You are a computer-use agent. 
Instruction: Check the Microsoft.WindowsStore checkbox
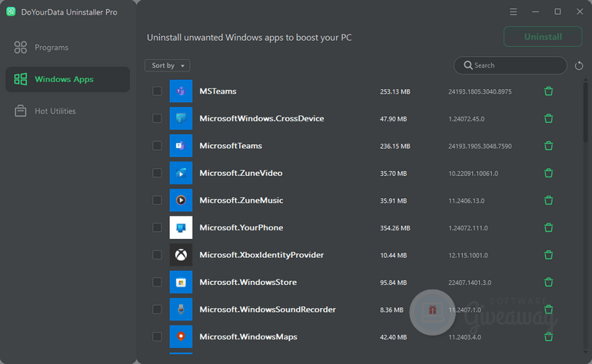[x=157, y=282]
